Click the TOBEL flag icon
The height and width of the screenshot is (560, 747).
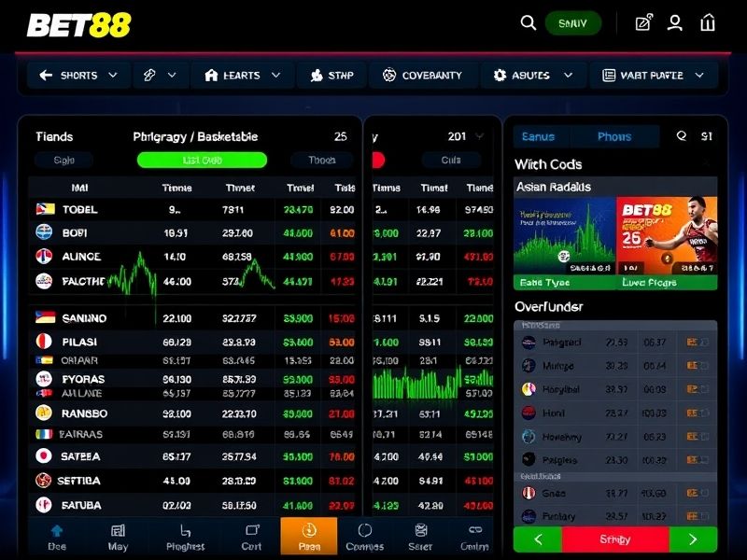tap(45, 209)
